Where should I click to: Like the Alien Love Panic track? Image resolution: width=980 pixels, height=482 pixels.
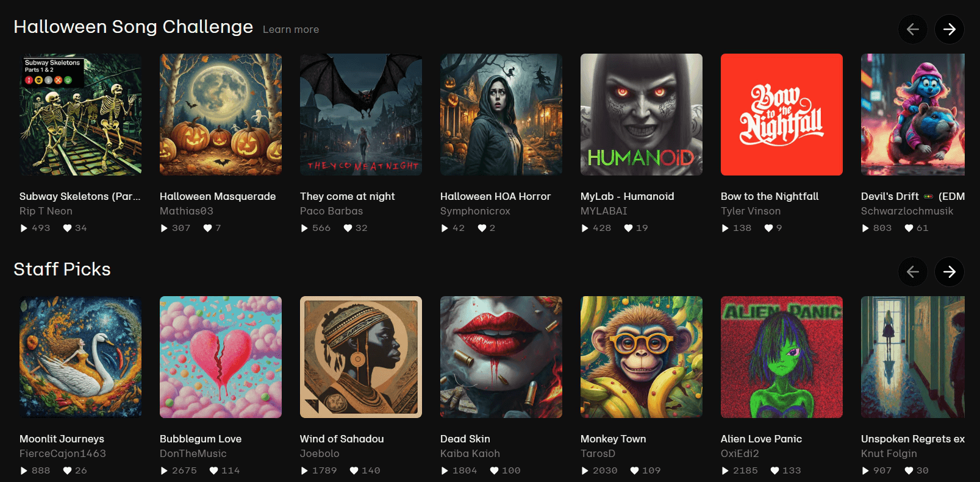click(x=774, y=470)
